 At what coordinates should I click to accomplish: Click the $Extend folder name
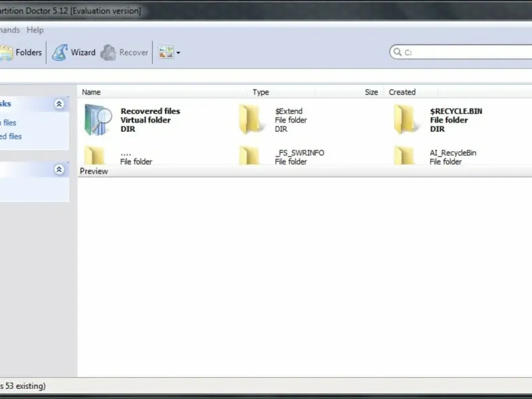289,111
